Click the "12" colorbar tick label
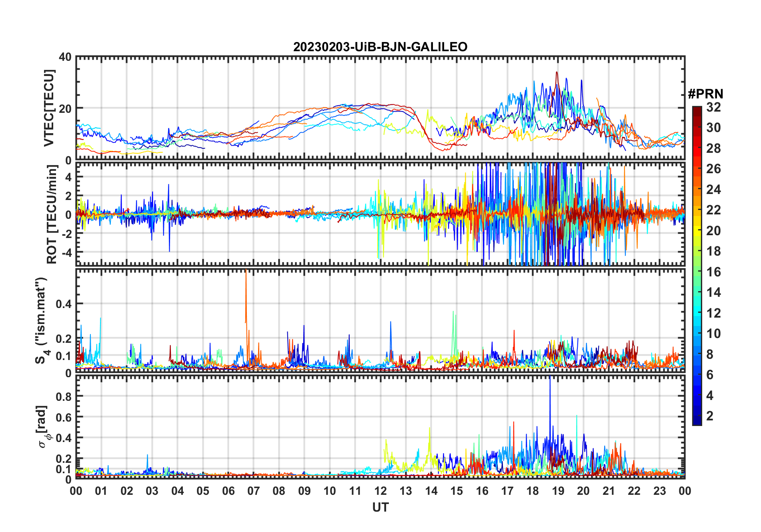The image size is (761, 532). 713,313
